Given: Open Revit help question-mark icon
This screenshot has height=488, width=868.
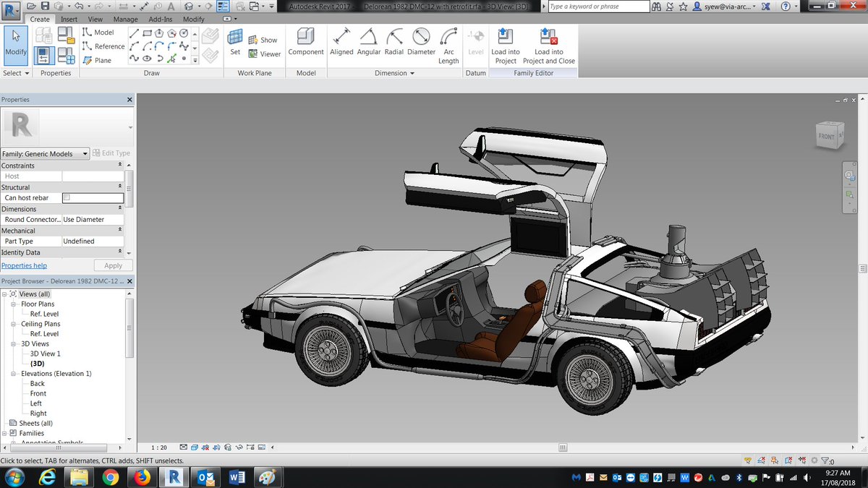Looking at the screenshot, I should [786, 7].
